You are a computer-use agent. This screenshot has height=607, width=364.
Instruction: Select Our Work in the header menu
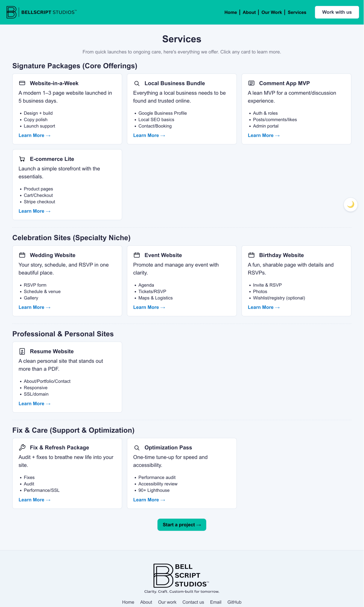[271, 12]
